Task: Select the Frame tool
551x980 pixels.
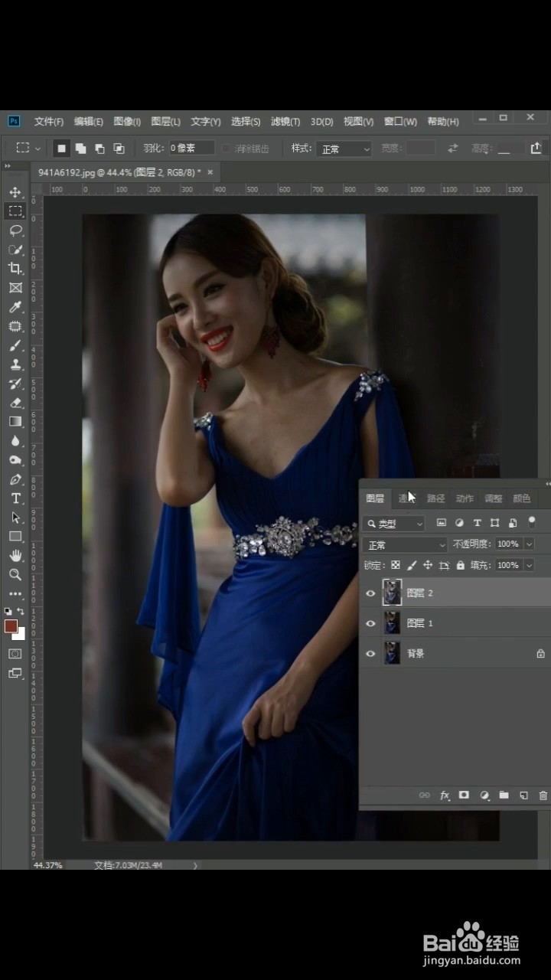Action: pyautogui.click(x=15, y=288)
